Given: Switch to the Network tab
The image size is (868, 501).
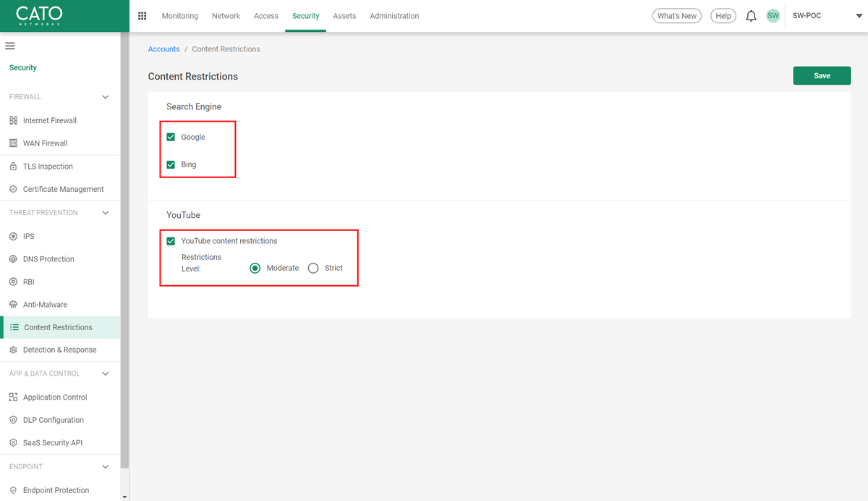Looking at the screenshot, I should pos(226,16).
